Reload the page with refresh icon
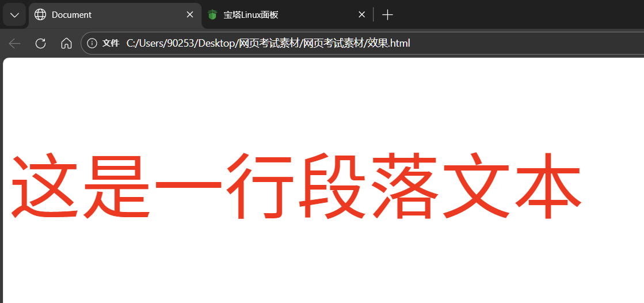 pyautogui.click(x=40, y=43)
